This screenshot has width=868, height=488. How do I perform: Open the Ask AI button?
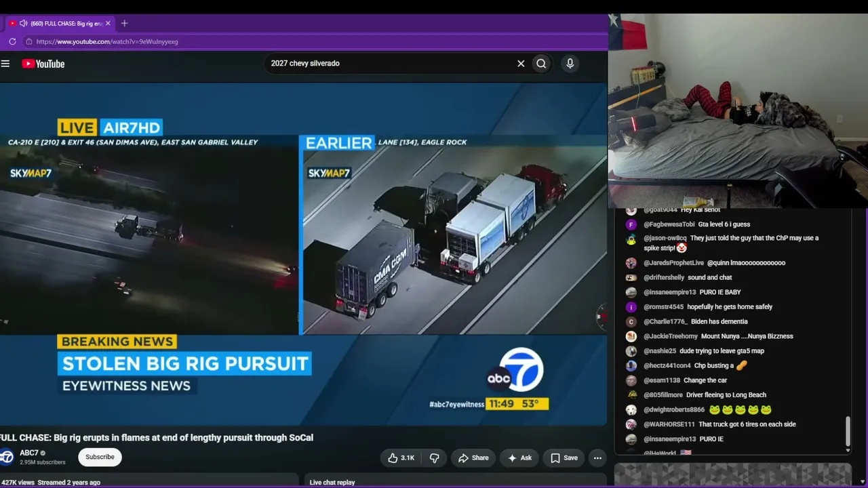519,458
